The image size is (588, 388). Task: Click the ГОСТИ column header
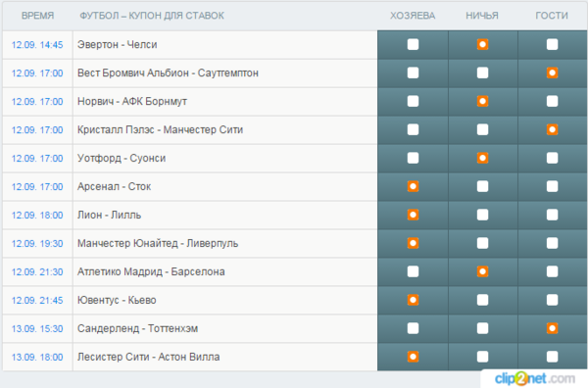pyautogui.click(x=552, y=16)
